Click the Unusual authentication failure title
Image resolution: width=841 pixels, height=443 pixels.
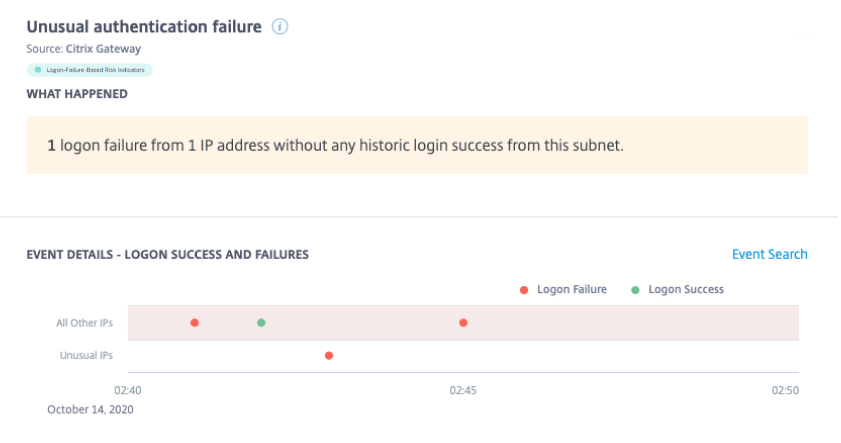click(144, 27)
